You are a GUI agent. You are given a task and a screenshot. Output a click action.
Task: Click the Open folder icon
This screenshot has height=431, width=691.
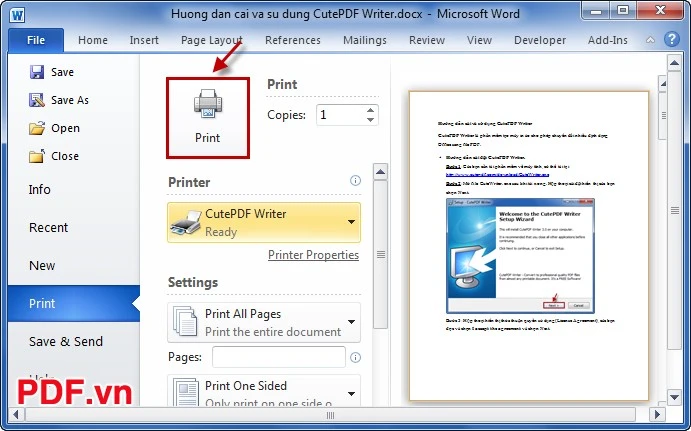pos(37,128)
